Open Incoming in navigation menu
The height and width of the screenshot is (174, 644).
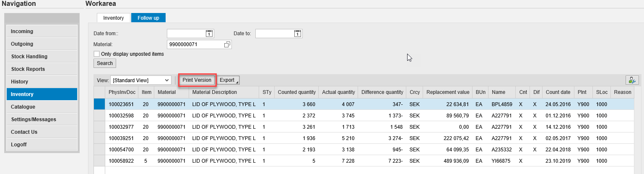click(42, 31)
